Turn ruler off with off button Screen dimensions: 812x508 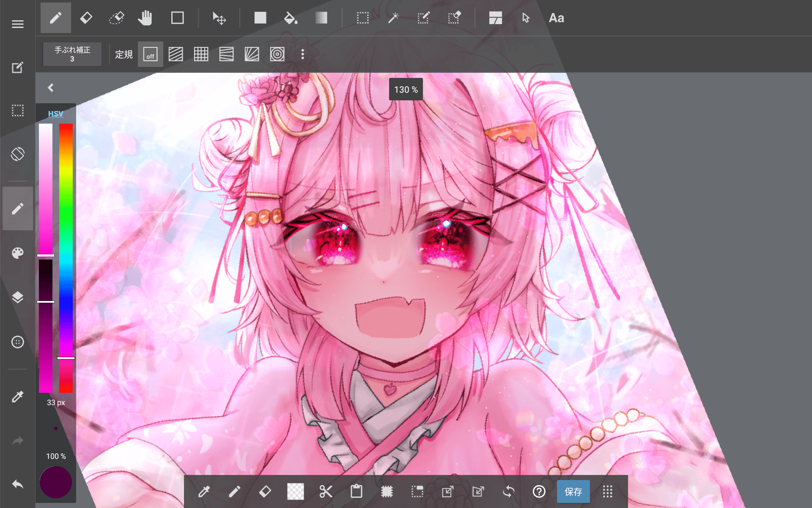point(151,54)
